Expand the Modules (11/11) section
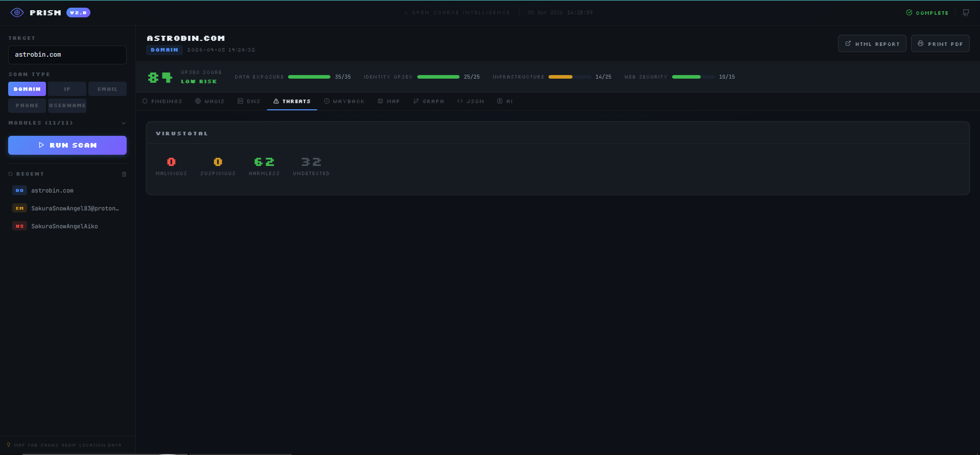 67,123
